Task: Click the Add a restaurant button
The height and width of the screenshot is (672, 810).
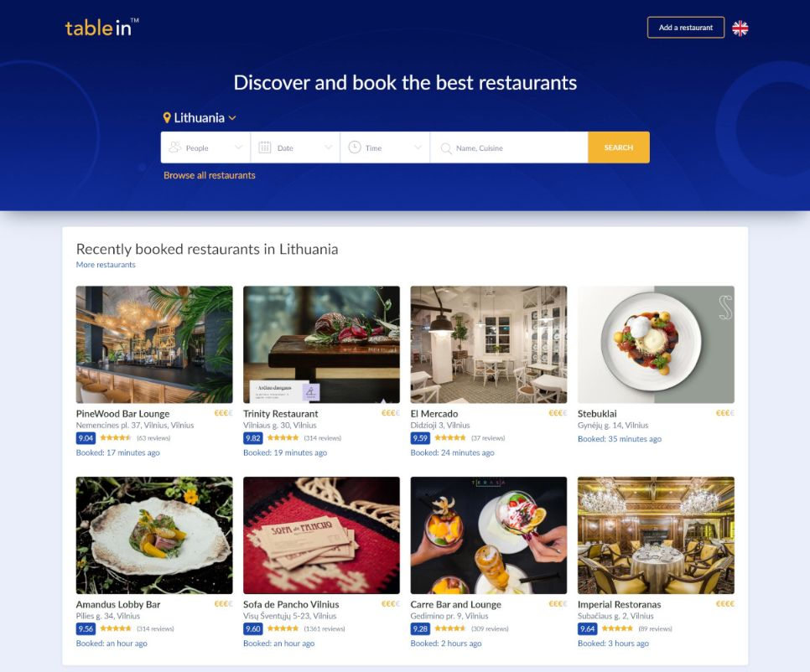Action: click(686, 28)
